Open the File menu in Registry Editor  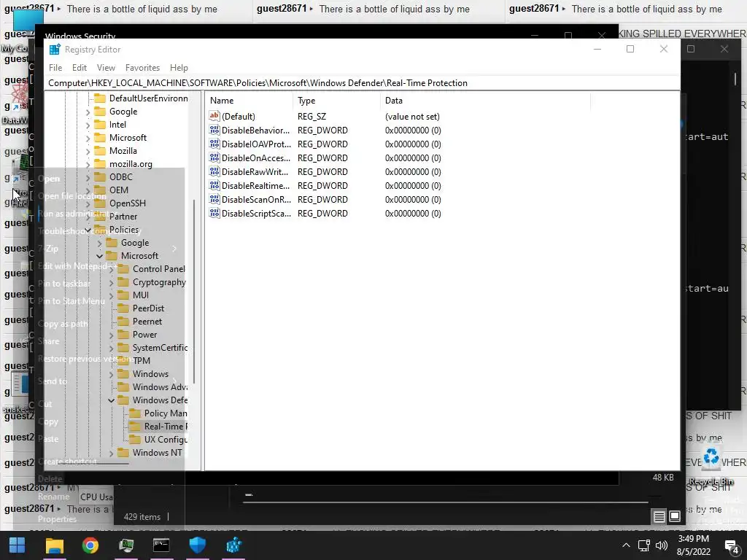[x=55, y=68]
